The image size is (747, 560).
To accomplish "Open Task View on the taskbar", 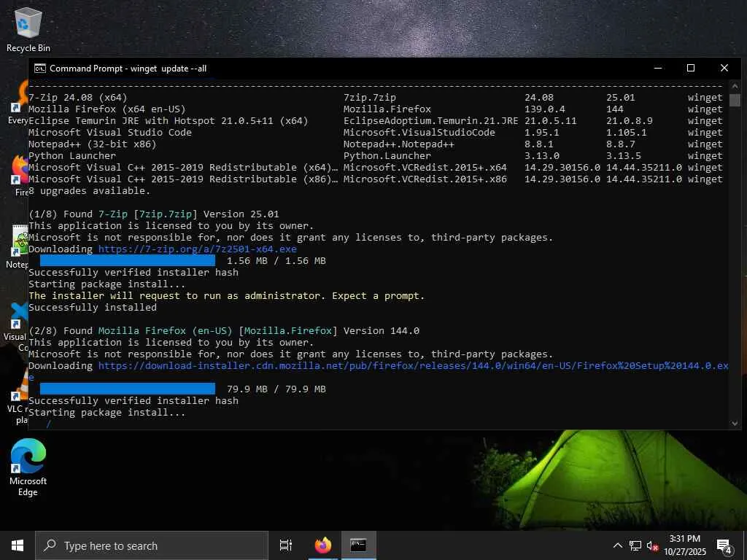I will coord(286,545).
